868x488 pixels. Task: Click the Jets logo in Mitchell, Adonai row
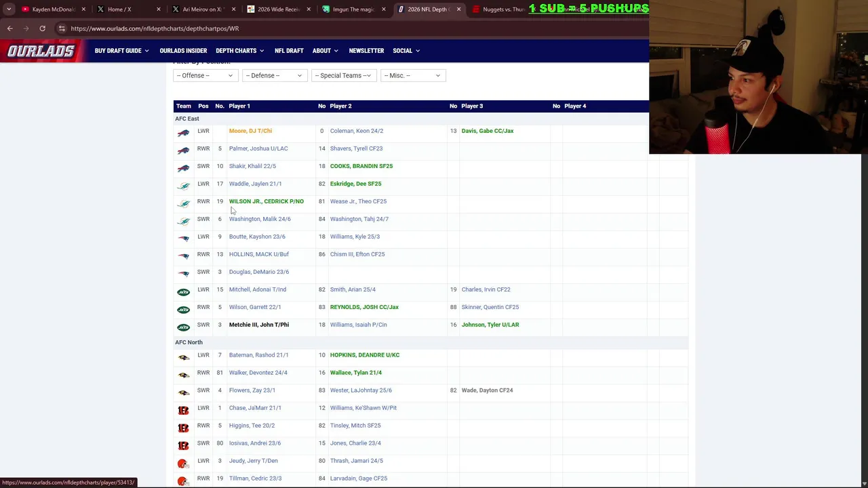pos(183,292)
